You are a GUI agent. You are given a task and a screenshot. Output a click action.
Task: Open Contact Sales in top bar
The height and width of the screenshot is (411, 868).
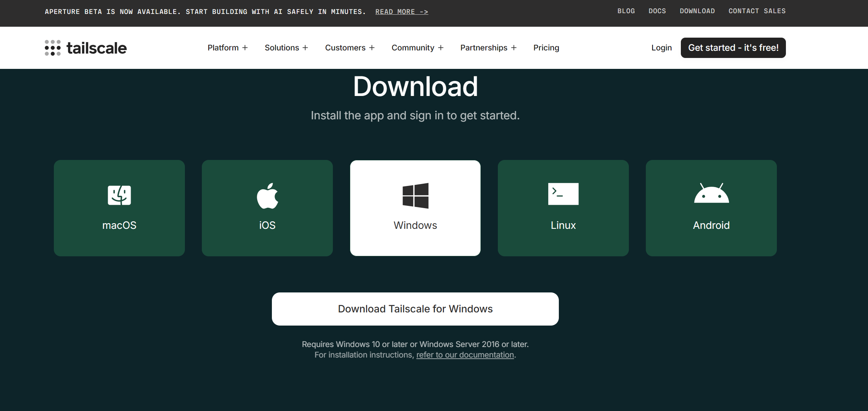(x=757, y=11)
